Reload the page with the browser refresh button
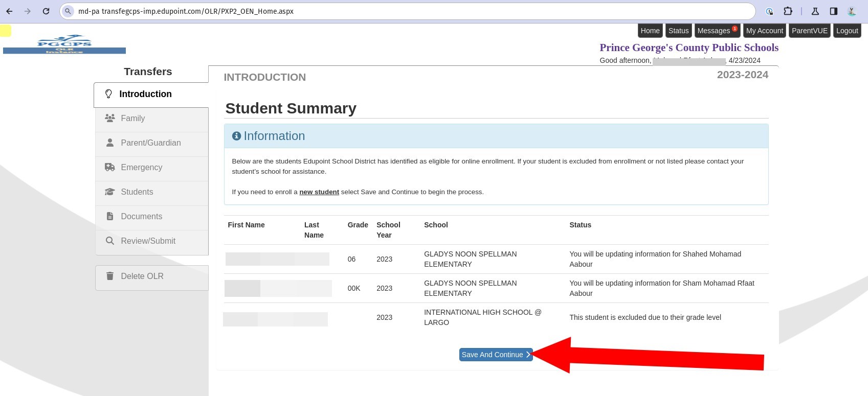868x396 pixels. [46, 11]
